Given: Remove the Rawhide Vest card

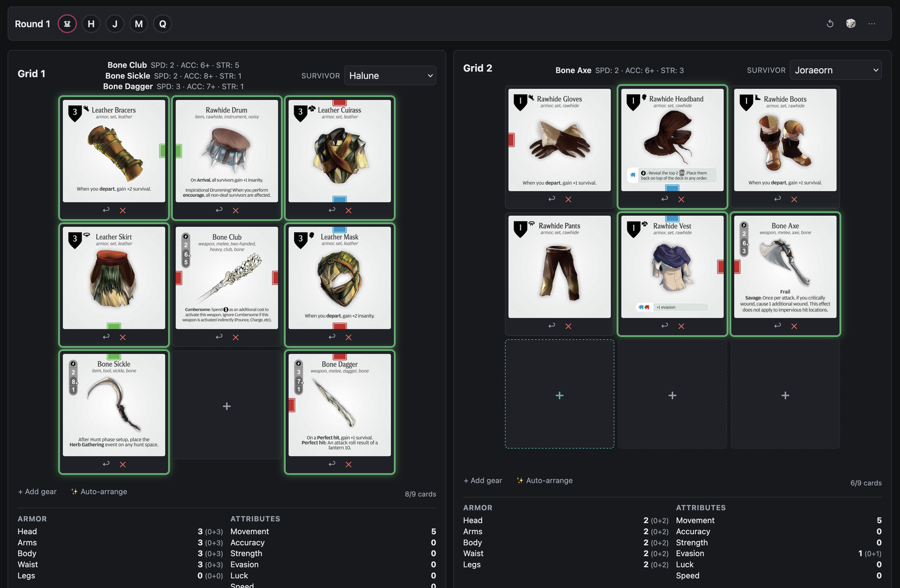Looking at the screenshot, I should [x=681, y=326].
